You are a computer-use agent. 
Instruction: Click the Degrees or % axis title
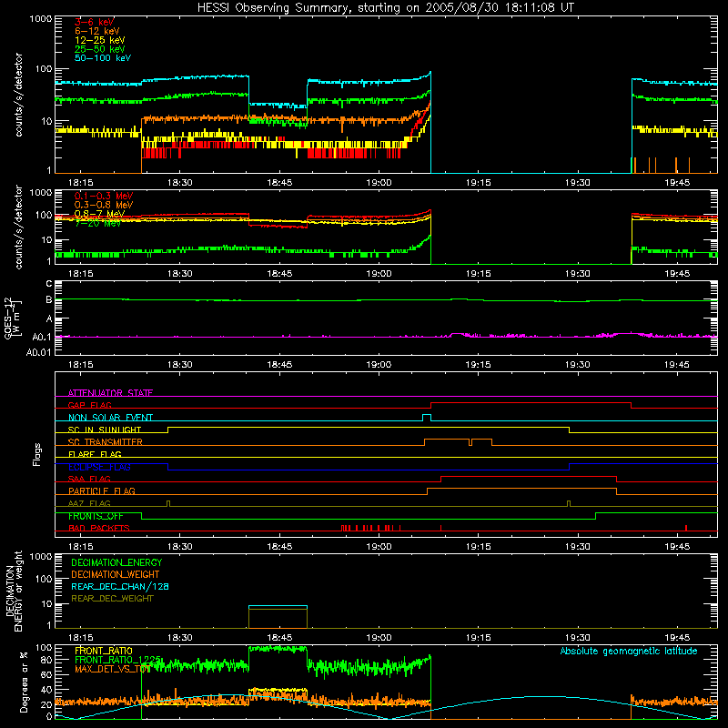pyautogui.click(x=24, y=682)
